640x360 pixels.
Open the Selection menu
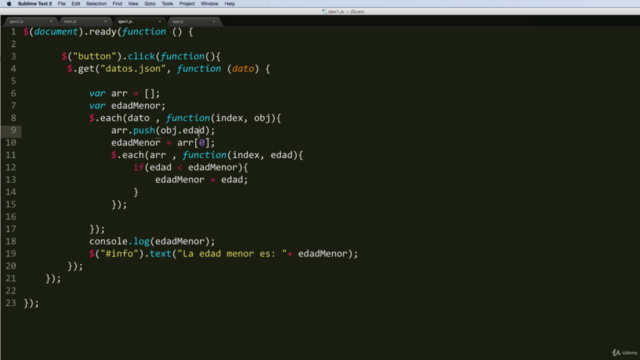click(x=96, y=4)
